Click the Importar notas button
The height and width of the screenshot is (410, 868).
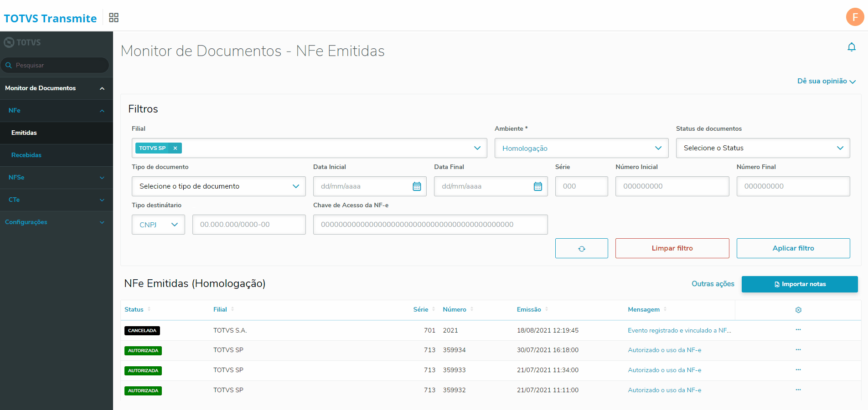800,284
